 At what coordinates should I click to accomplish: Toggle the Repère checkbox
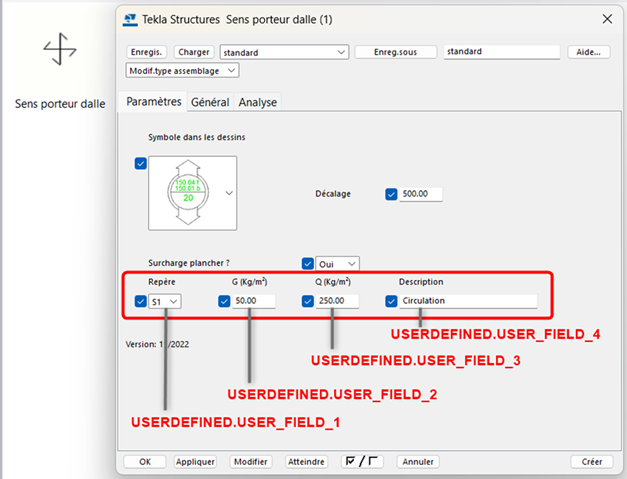(140, 301)
